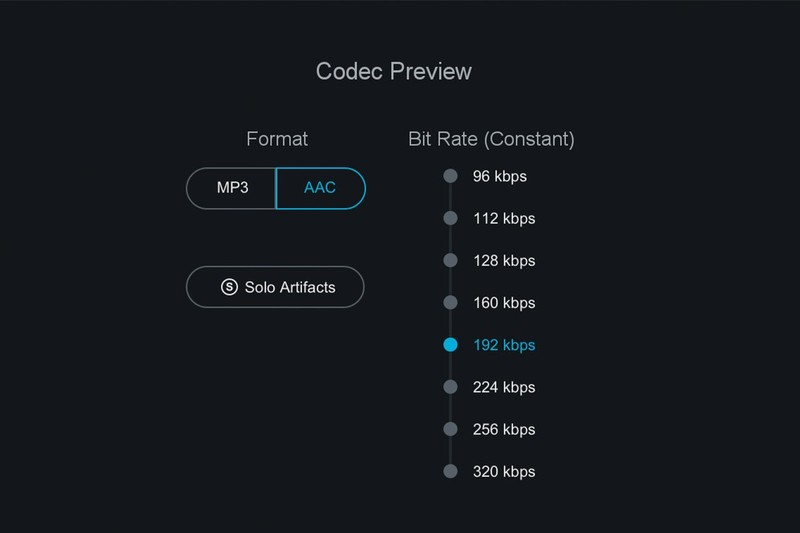Click the 320 kbps text label
The image size is (800, 533).
pyautogui.click(x=504, y=472)
